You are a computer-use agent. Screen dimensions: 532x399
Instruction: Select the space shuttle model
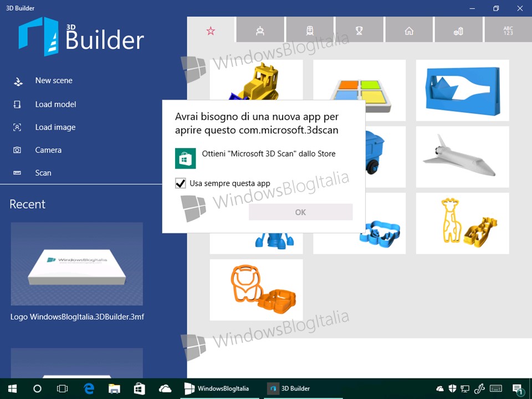(x=462, y=157)
